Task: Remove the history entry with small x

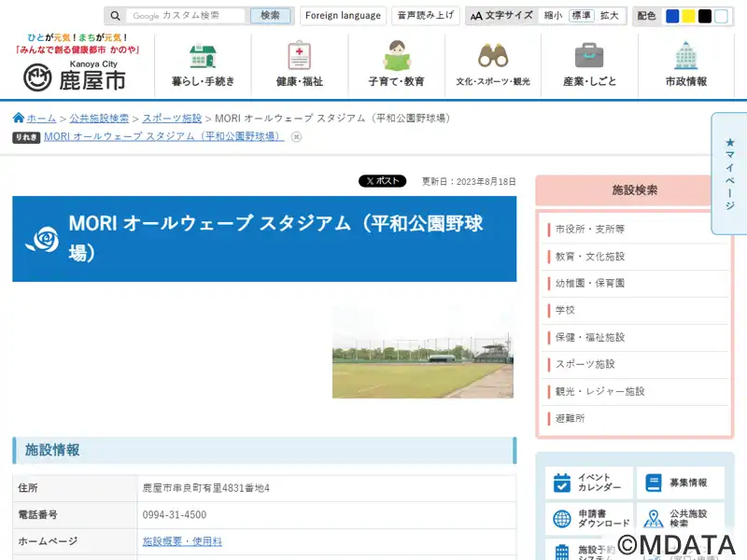Action: (x=296, y=136)
